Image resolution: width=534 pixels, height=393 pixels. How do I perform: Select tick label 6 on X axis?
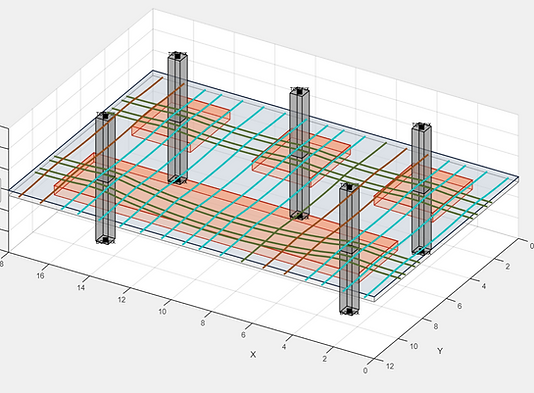pyautogui.click(x=243, y=335)
